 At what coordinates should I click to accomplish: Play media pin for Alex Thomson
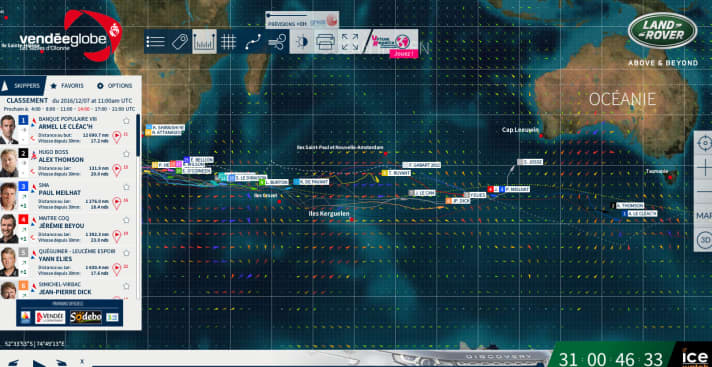(x=117, y=170)
